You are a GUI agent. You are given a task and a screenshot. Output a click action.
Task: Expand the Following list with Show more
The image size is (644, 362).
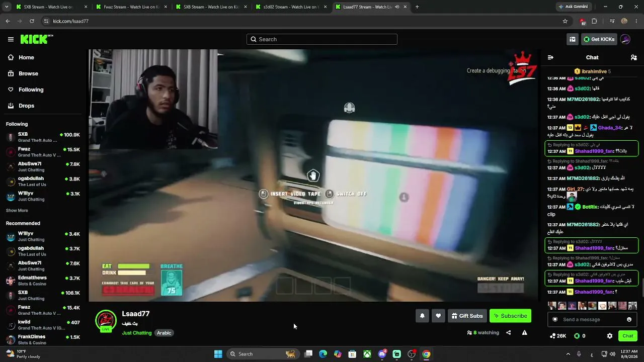coord(17,211)
